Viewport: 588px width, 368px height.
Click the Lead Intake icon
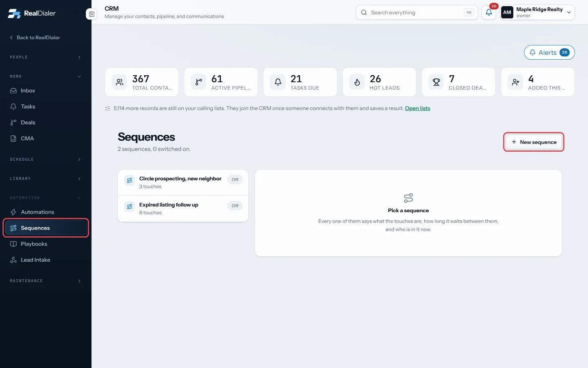click(x=13, y=260)
